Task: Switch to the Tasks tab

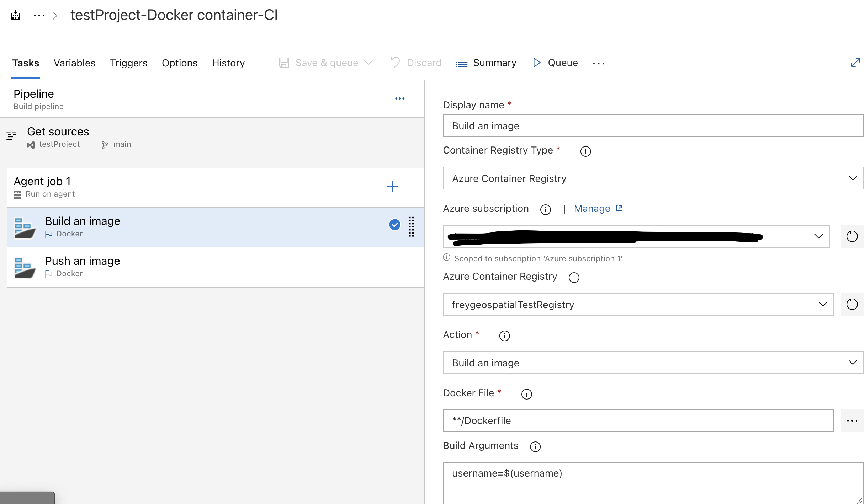Action: [x=26, y=63]
